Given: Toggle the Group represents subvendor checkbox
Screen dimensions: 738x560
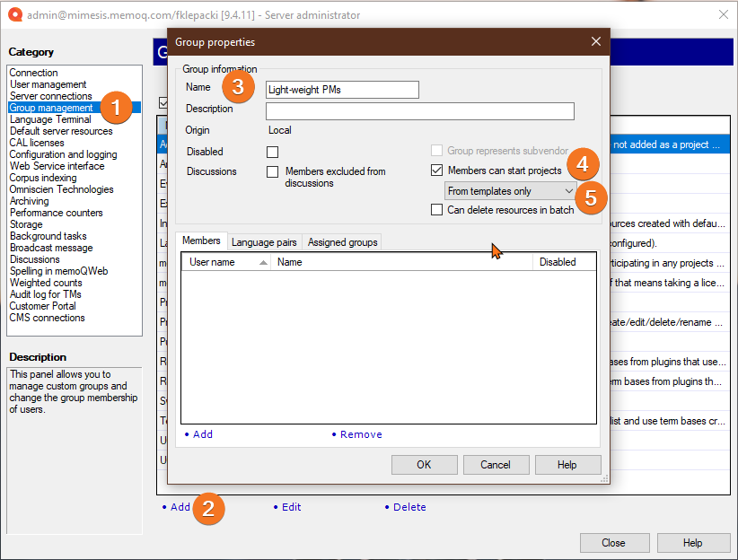Looking at the screenshot, I should pos(436,151).
